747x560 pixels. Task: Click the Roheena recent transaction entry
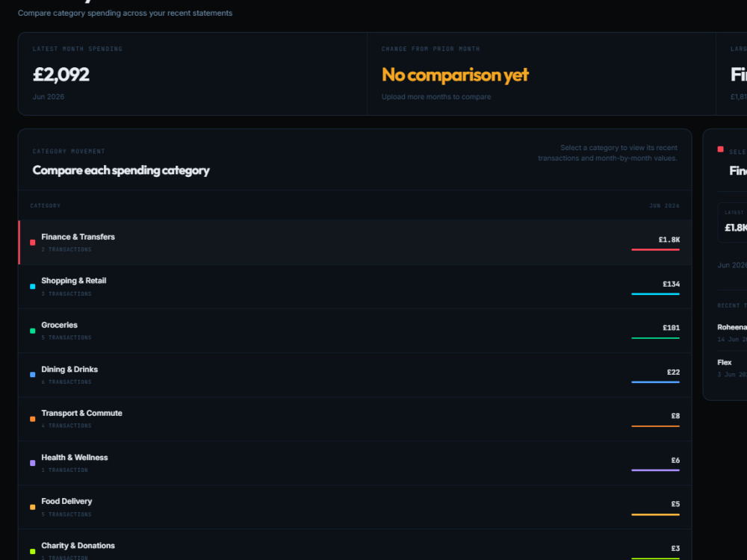732,333
